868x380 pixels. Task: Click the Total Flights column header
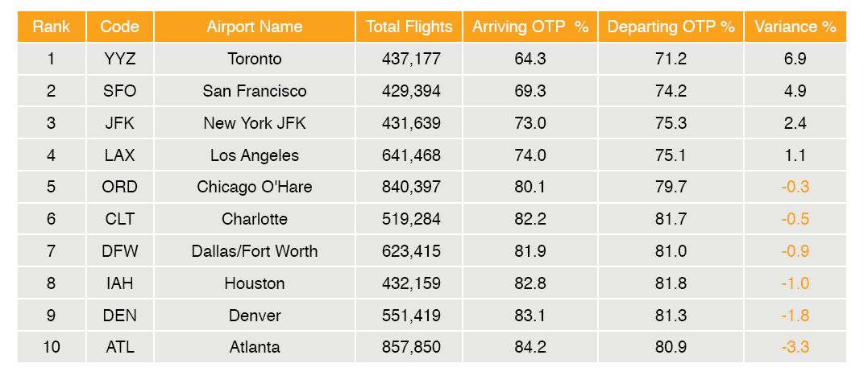(x=409, y=27)
